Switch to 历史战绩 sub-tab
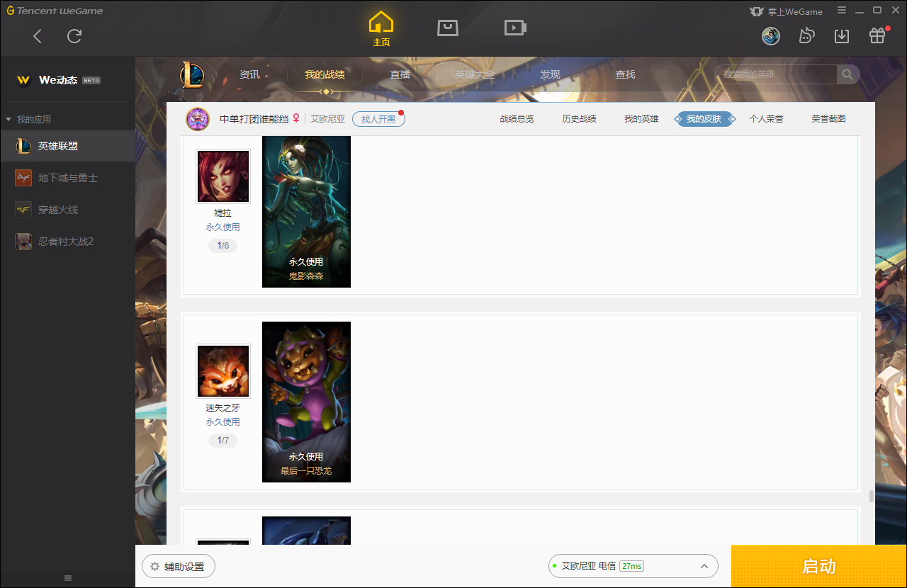 579,119
